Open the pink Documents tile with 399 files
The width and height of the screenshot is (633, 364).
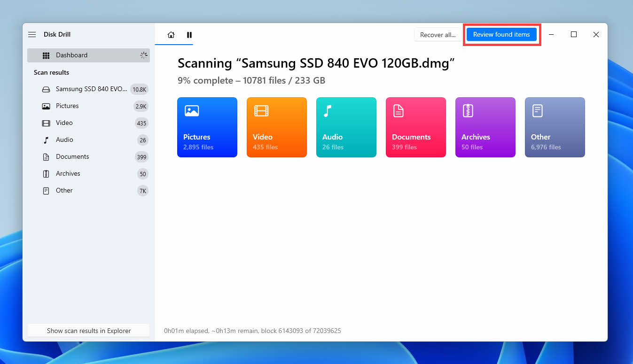coord(416,127)
